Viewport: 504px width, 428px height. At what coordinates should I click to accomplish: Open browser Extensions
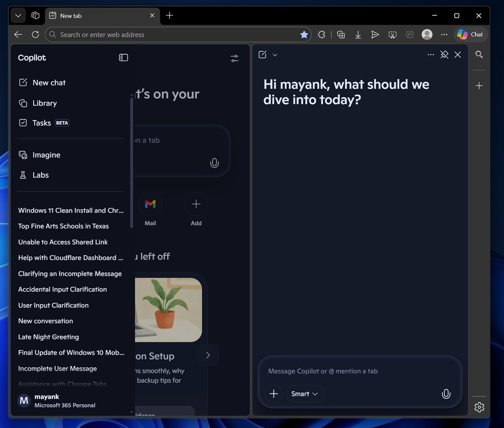point(322,34)
